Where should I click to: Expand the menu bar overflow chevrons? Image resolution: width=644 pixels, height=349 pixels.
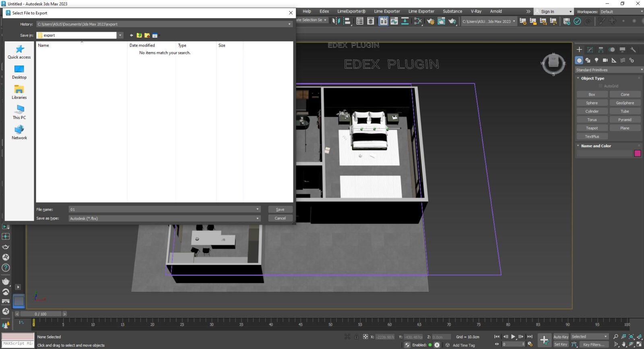528,11
